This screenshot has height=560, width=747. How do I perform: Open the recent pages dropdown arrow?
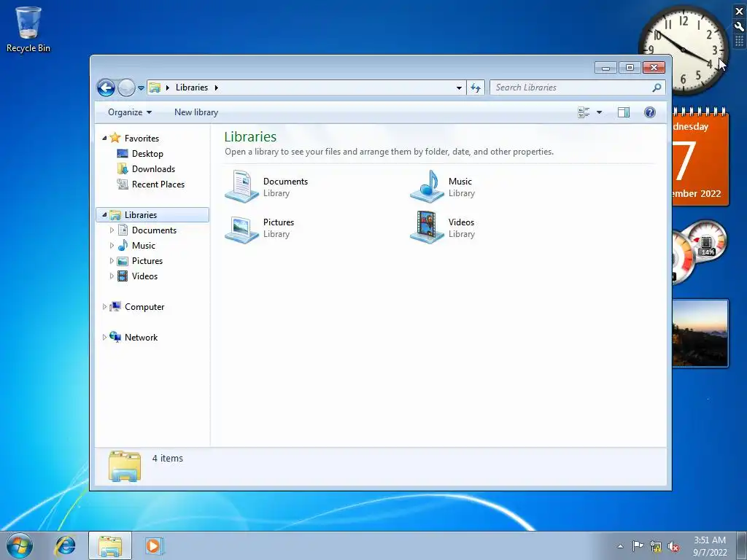[x=141, y=88]
